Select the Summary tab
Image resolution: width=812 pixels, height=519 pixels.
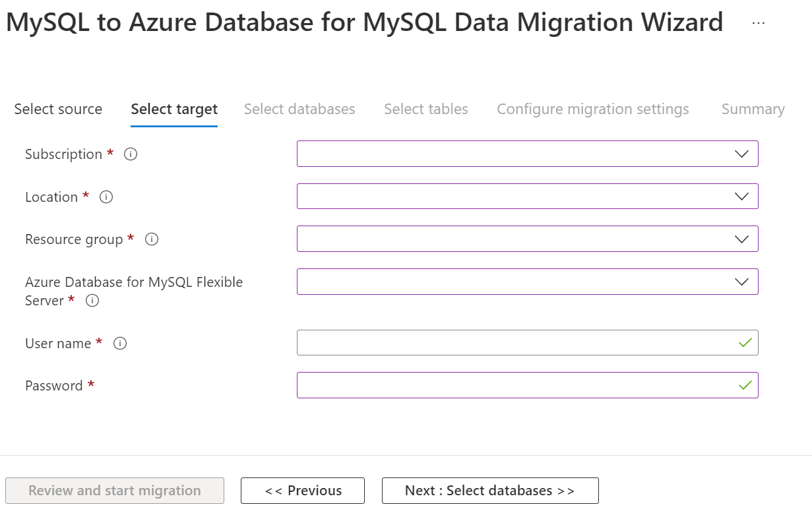click(753, 109)
